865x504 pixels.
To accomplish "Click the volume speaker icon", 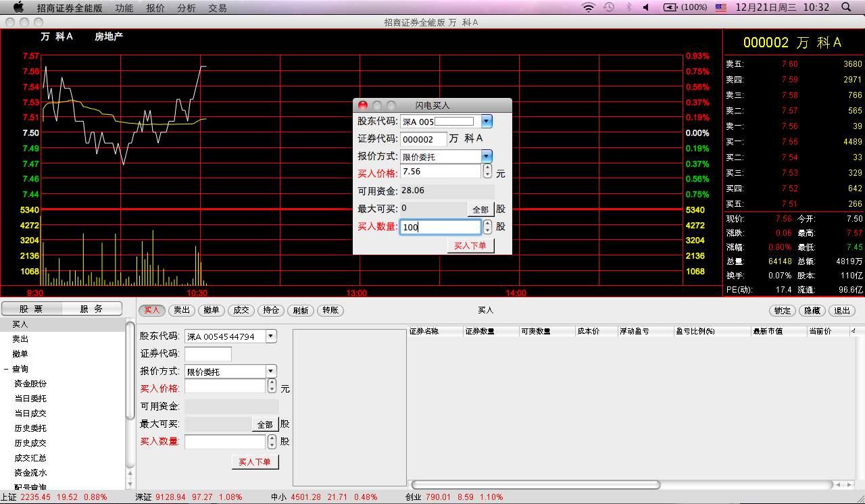I will pyautogui.click(x=646, y=7).
